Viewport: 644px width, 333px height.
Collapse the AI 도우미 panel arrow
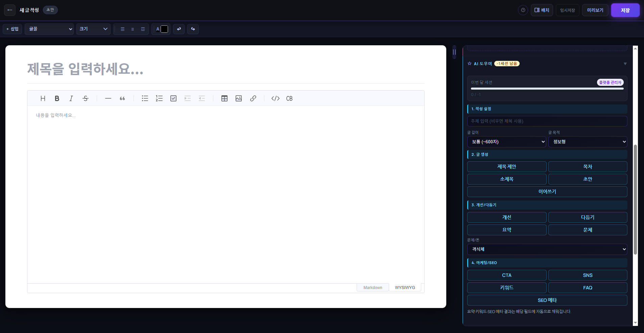click(625, 64)
